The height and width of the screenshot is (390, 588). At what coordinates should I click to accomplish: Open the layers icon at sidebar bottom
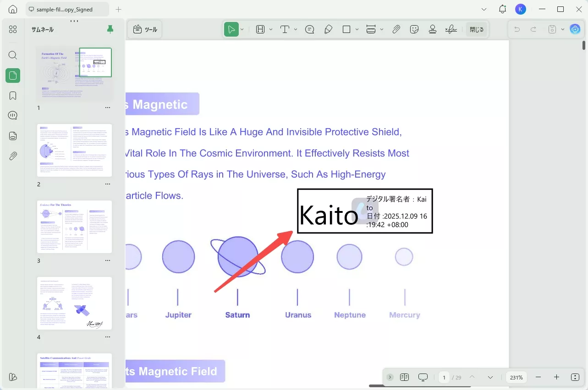coord(13,377)
